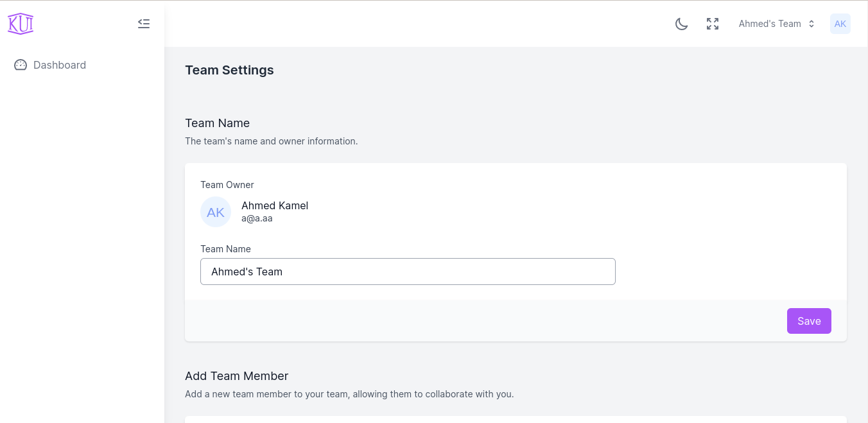Toggle dark mode with the moon icon
Screen dimensions: 868x423
pos(682,24)
